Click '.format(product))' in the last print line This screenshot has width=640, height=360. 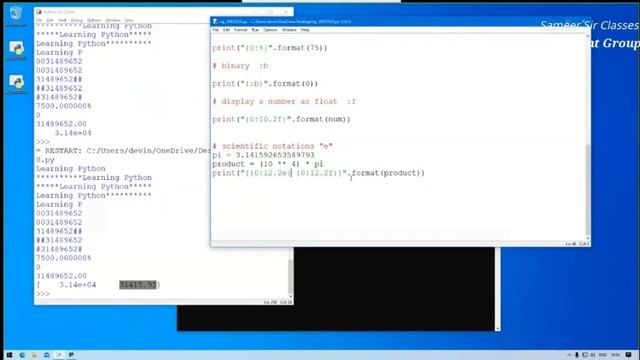click(386, 173)
